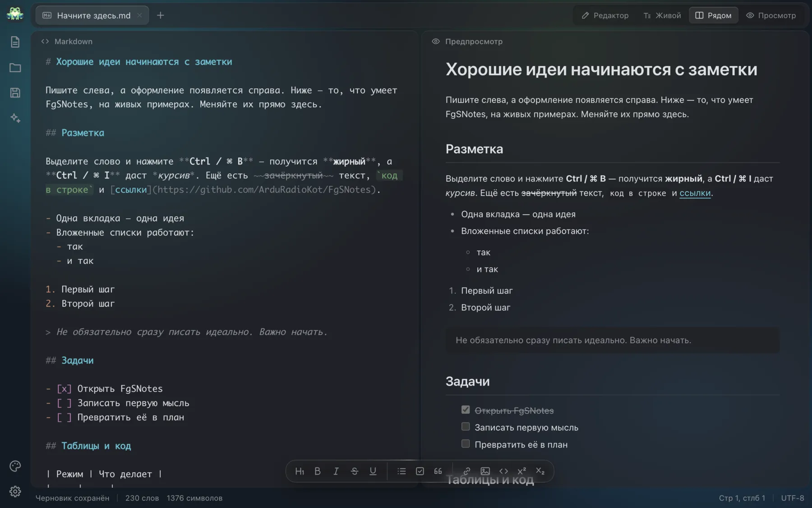
Task: Open the folder sidebar icon
Action: (15, 67)
